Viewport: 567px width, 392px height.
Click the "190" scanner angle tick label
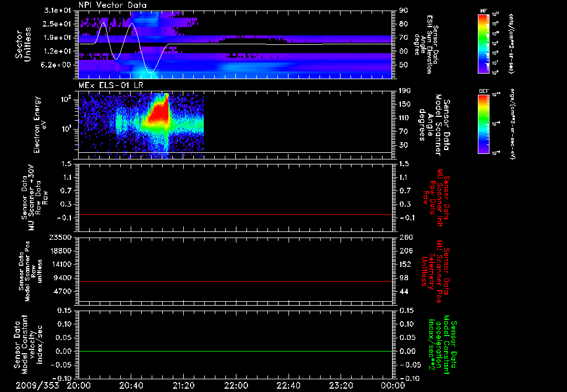(405, 91)
